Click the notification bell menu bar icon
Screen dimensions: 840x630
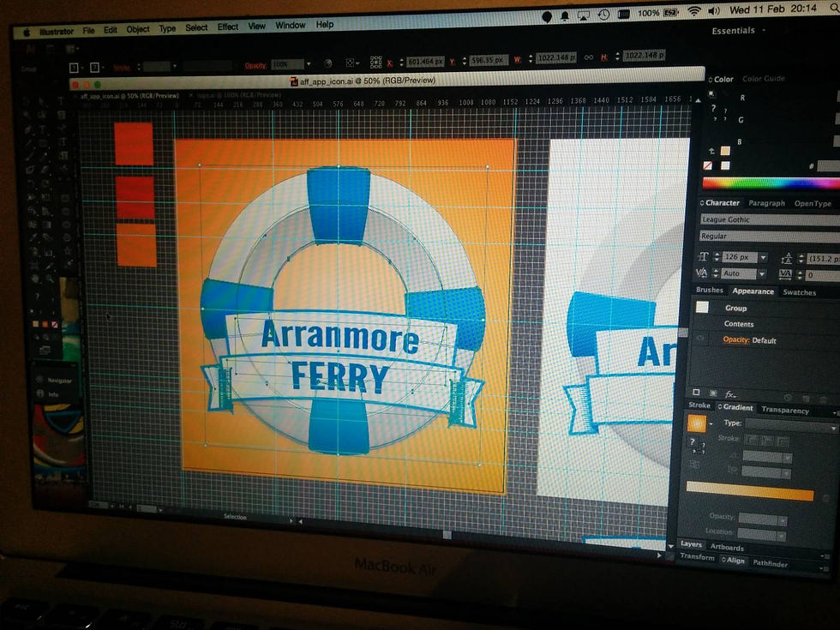[x=565, y=16]
